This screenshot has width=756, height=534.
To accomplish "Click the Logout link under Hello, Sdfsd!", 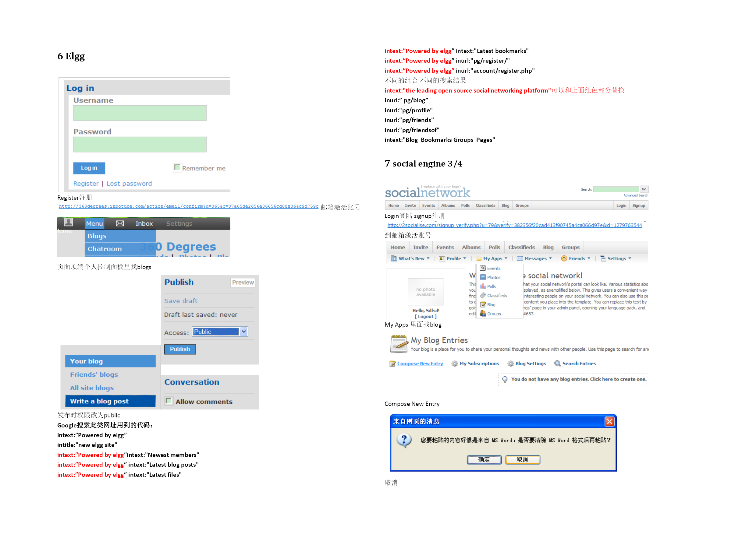I will click(x=425, y=317).
